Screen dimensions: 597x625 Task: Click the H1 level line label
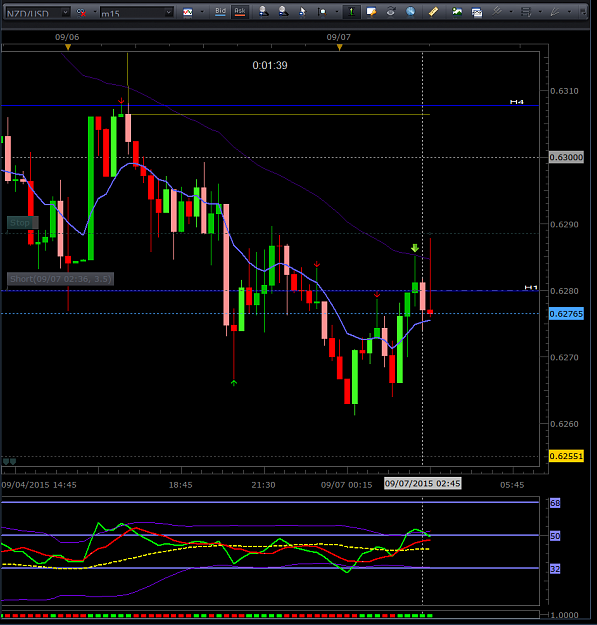point(531,287)
